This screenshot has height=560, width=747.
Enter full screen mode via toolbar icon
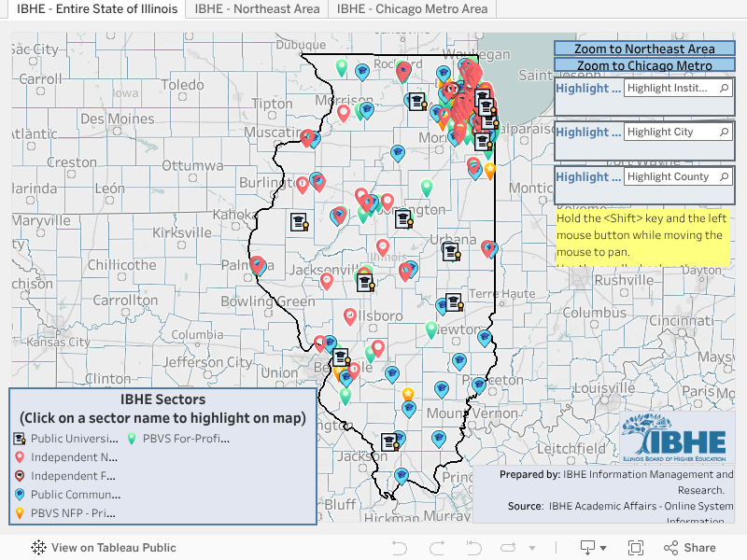pos(636,548)
